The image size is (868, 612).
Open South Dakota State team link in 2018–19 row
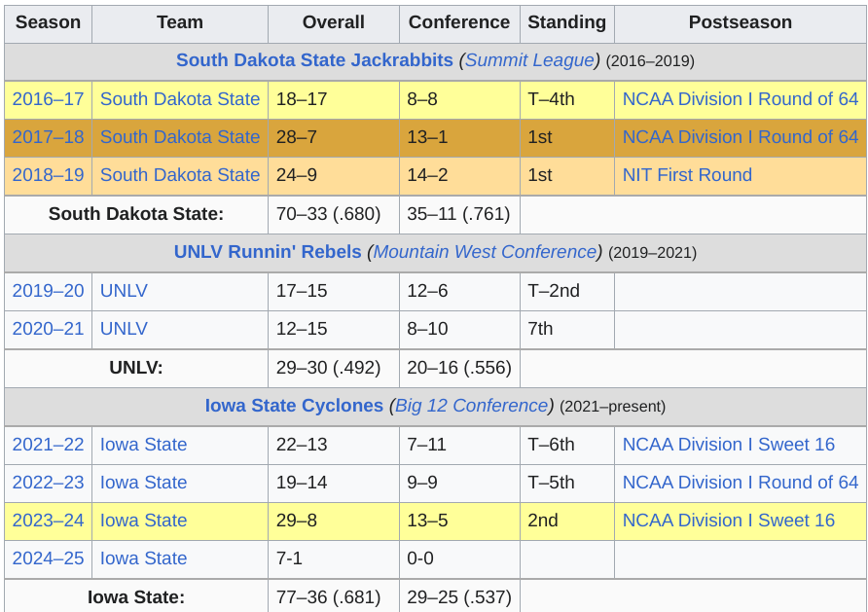[180, 175]
